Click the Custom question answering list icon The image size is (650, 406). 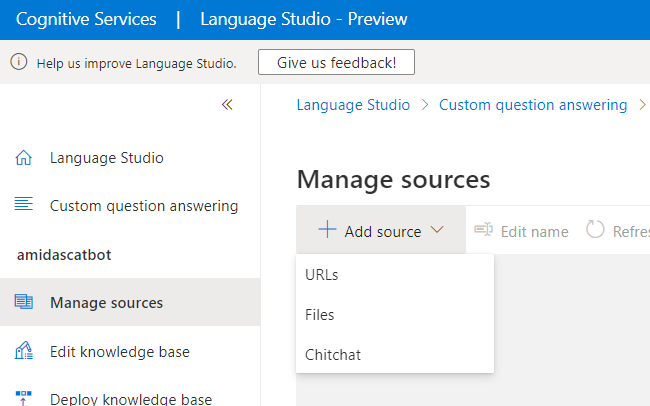pyautogui.click(x=24, y=205)
